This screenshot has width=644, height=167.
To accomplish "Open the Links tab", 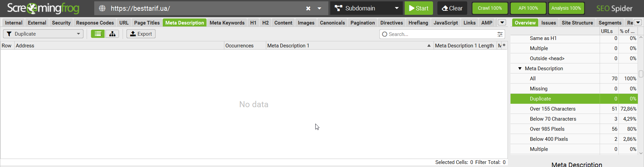I will [470, 23].
